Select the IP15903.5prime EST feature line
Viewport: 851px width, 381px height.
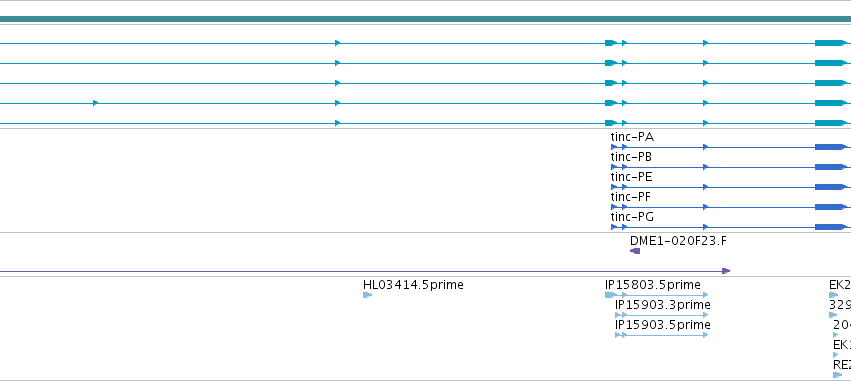point(662,335)
